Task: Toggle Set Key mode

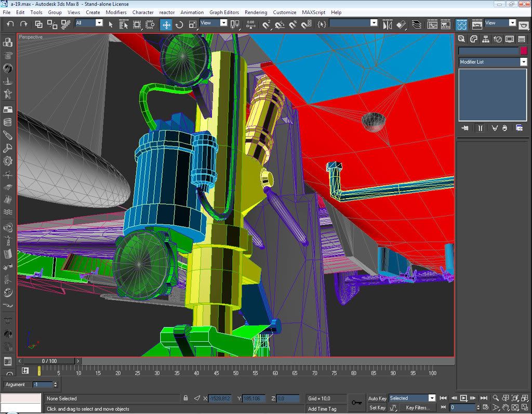Action: click(x=377, y=408)
